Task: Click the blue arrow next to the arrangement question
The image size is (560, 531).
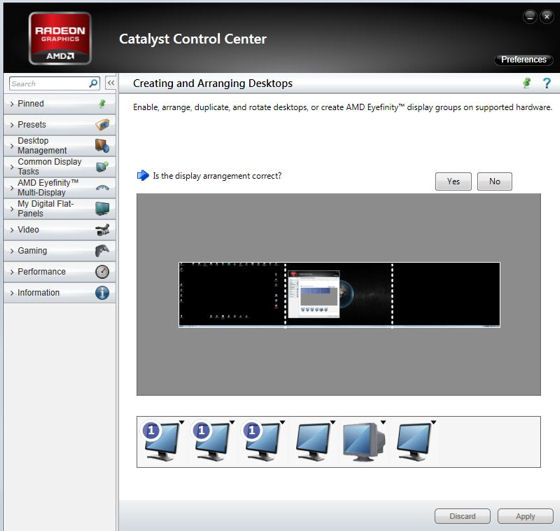Action: point(143,175)
